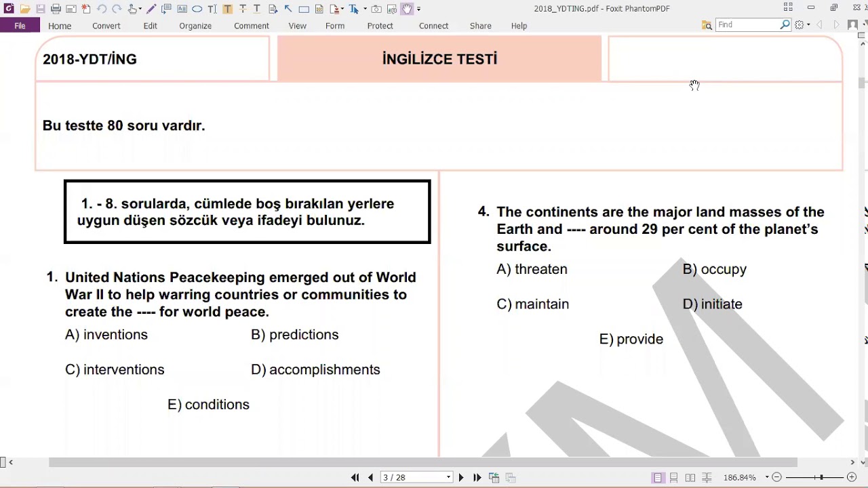
Task: Adjust the zoom slider handle
Action: (x=821, y=478)
